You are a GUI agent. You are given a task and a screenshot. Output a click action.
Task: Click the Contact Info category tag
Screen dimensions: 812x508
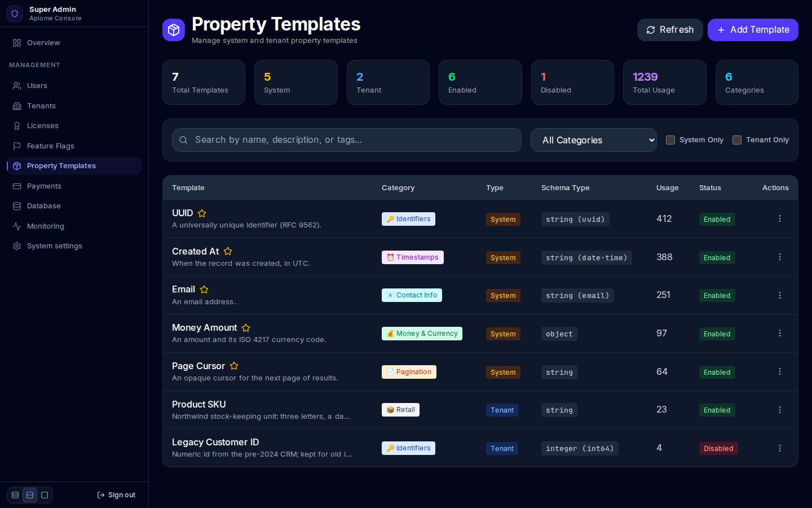tap(412, 295)
